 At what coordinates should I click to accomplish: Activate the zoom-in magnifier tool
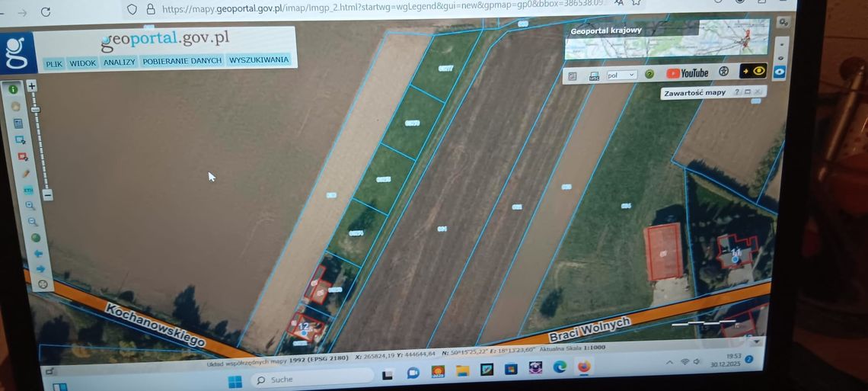30,206
